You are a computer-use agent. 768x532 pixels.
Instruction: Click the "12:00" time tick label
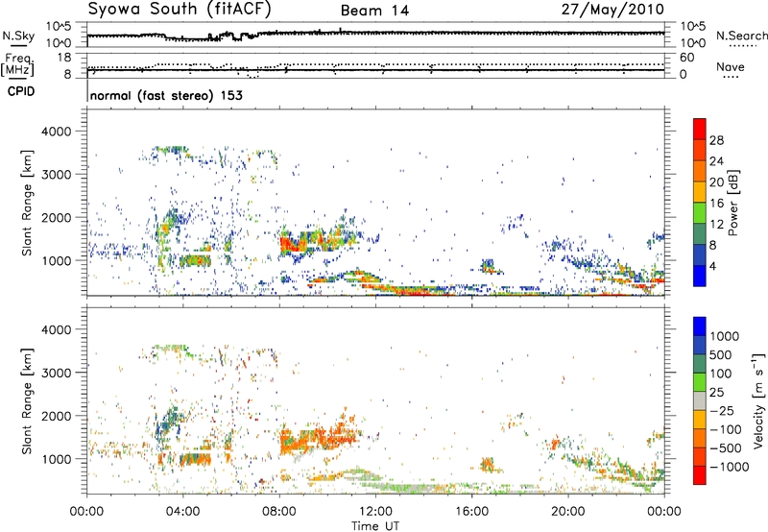(375, 512)
